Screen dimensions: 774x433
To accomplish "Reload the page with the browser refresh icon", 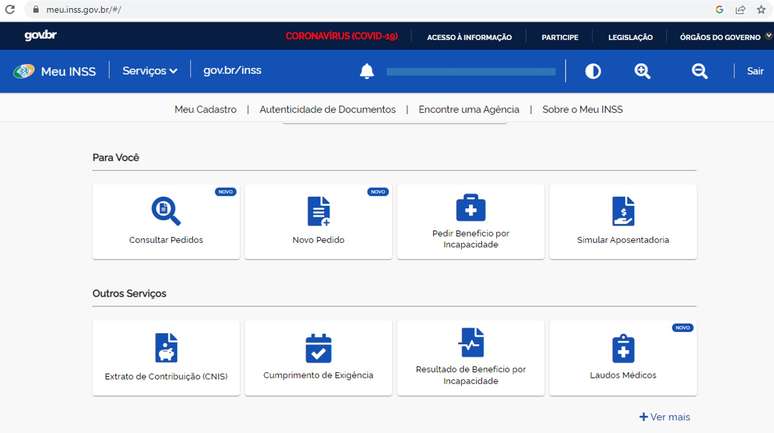I will (x=9, y=9).
